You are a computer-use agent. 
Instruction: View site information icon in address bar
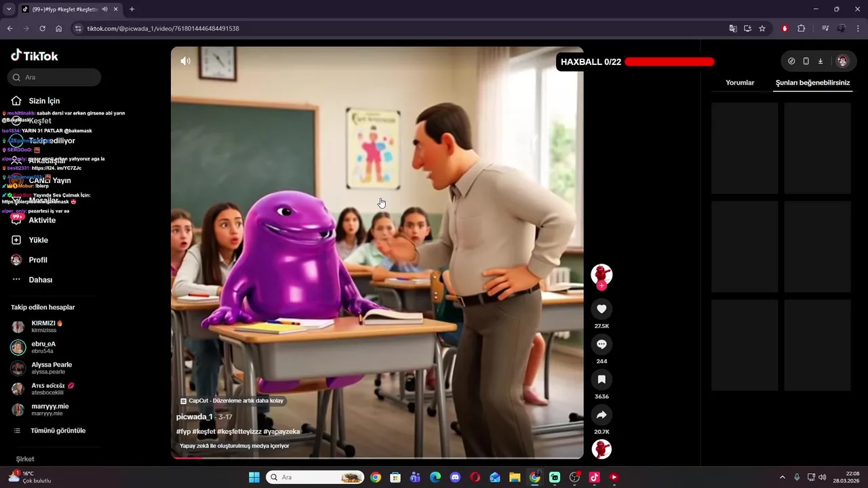tap(78, 28)
